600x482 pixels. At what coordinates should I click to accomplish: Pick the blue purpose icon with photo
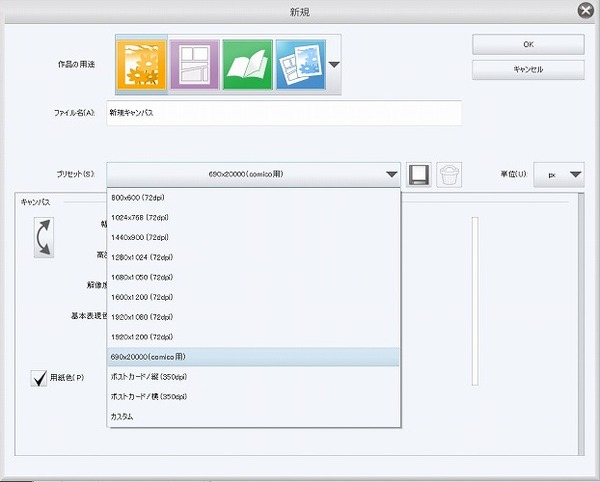(x=298, y=64)
